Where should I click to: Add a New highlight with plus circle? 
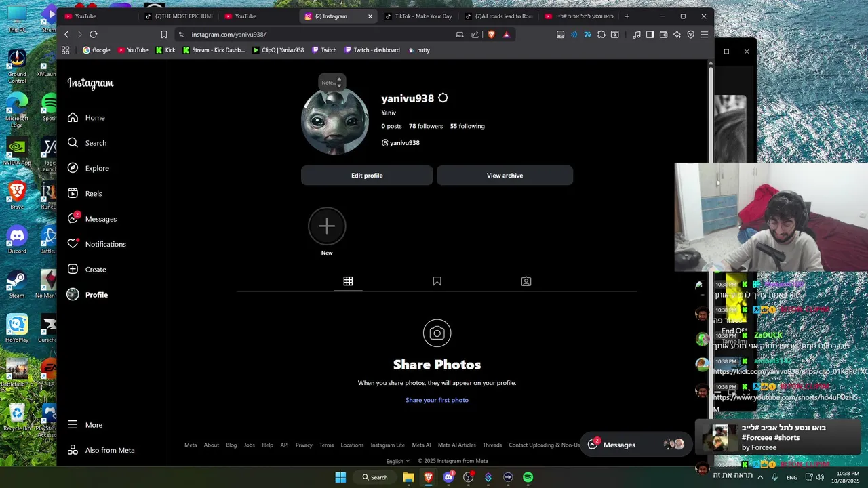327,226
